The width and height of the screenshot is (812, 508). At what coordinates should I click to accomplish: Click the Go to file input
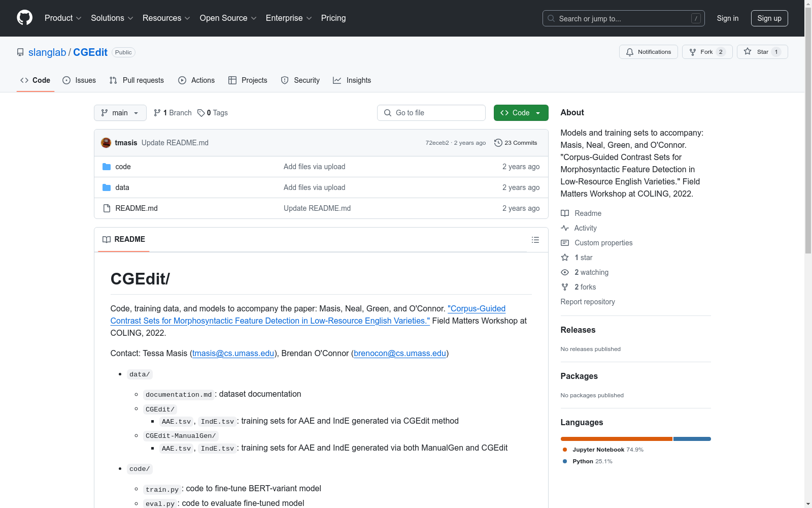[431, 113]
